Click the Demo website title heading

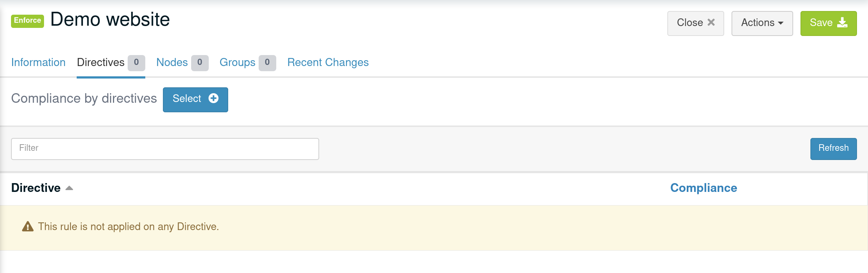coord(110,19)
